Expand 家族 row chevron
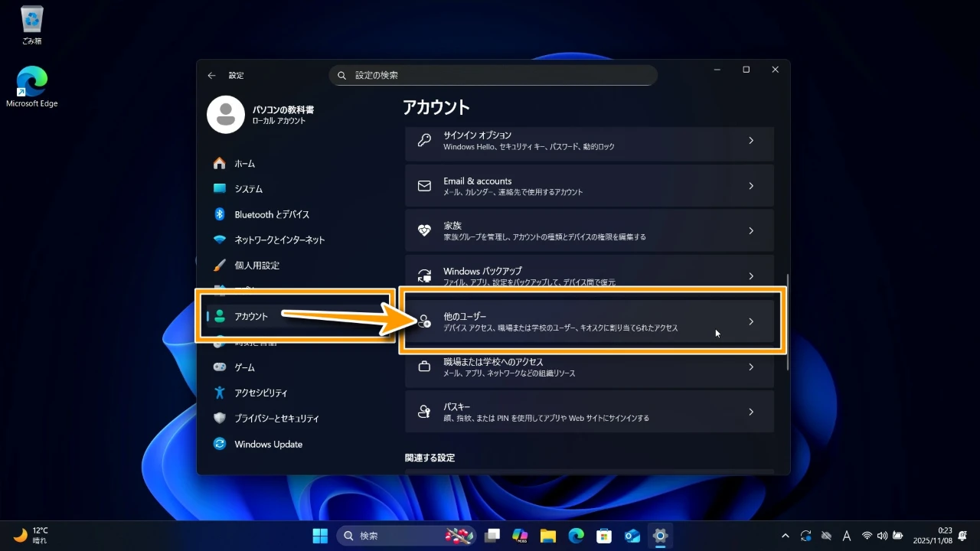 (x=750, y=231)
